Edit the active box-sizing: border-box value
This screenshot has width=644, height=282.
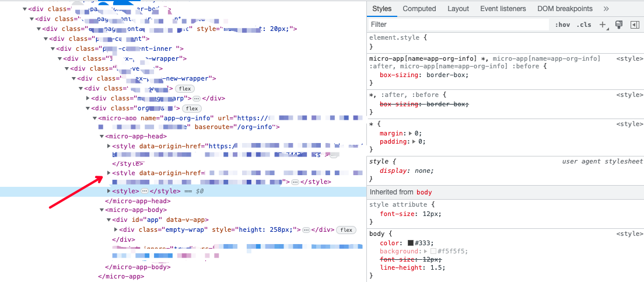(447, 75)
